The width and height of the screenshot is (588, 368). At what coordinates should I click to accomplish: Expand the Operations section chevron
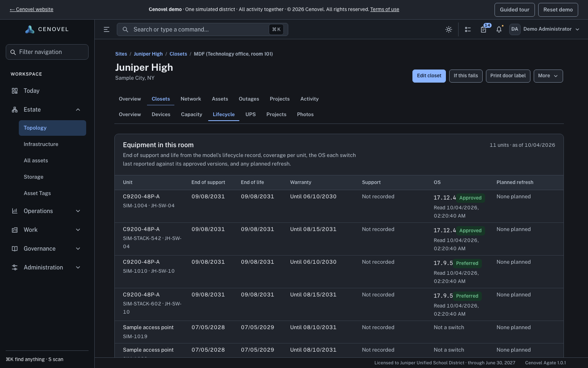tap(78, 211)
